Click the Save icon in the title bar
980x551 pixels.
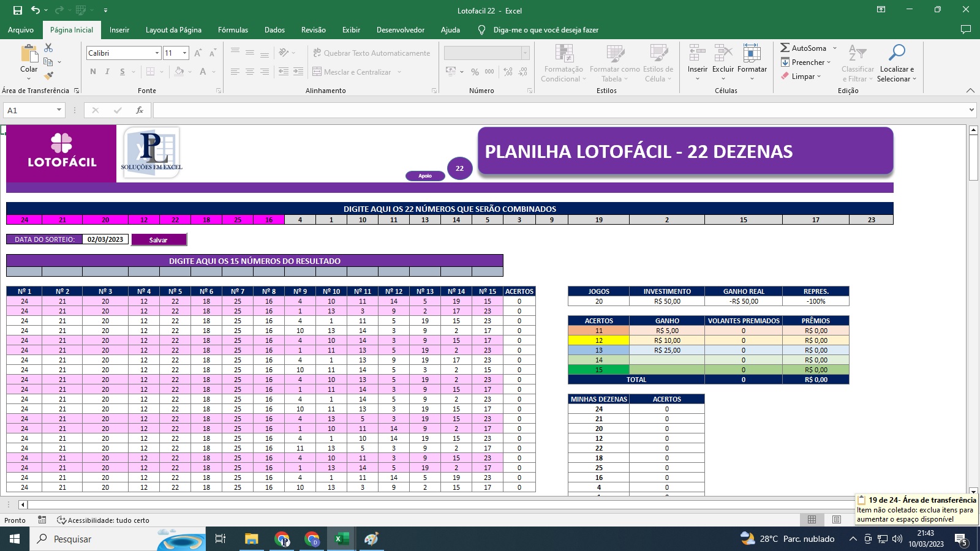point(18,10)
